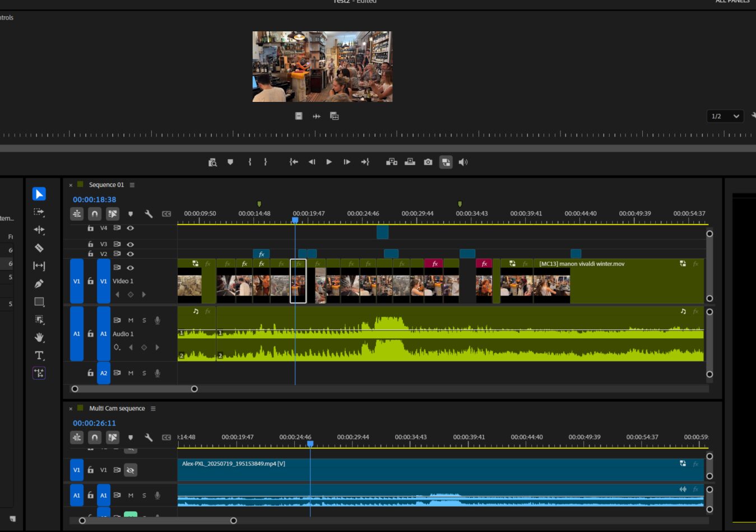Activate the Generative Extend tool

39,373
